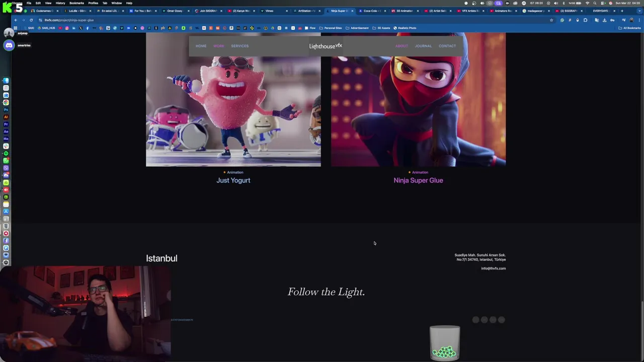Open Spotlight search in menu bar
This screenshot has width=644, height=362.
[595, 3]
